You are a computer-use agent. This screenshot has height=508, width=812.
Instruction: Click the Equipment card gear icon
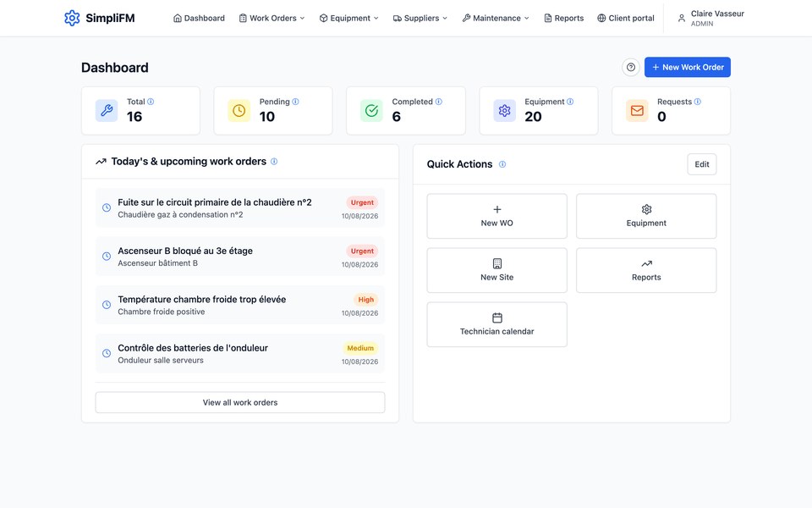(x=504, y=110)
